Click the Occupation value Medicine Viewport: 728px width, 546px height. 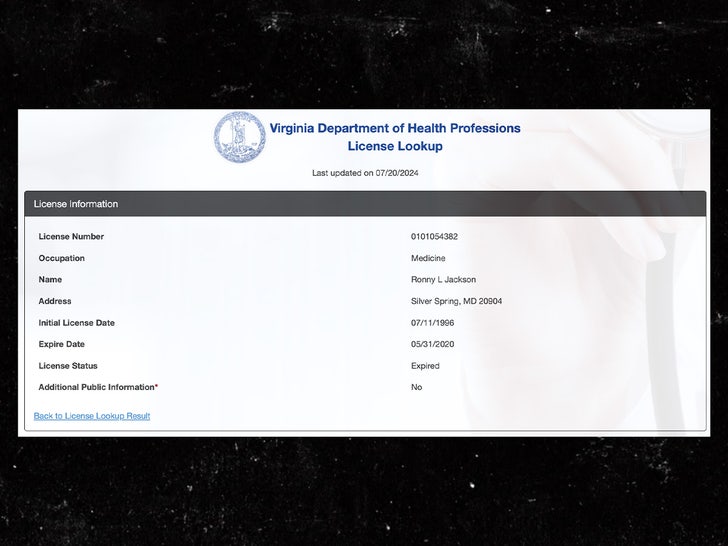(428, 258)
